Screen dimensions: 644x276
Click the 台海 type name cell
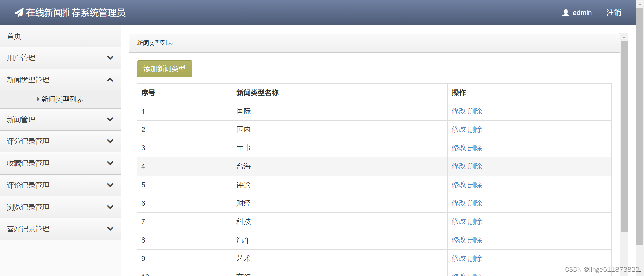(340, 166)
